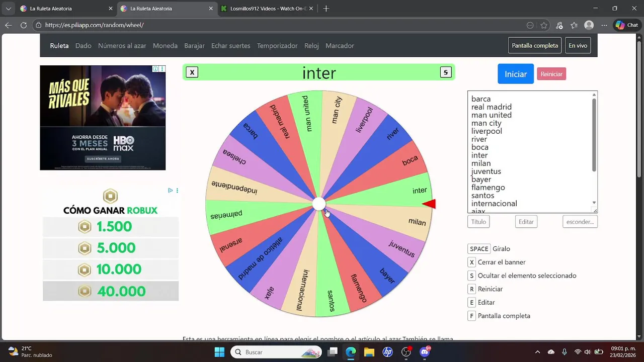Reload the page
The height and width of the screenshot is (362, 644).
pyautogui.click(x=24, y=25)
